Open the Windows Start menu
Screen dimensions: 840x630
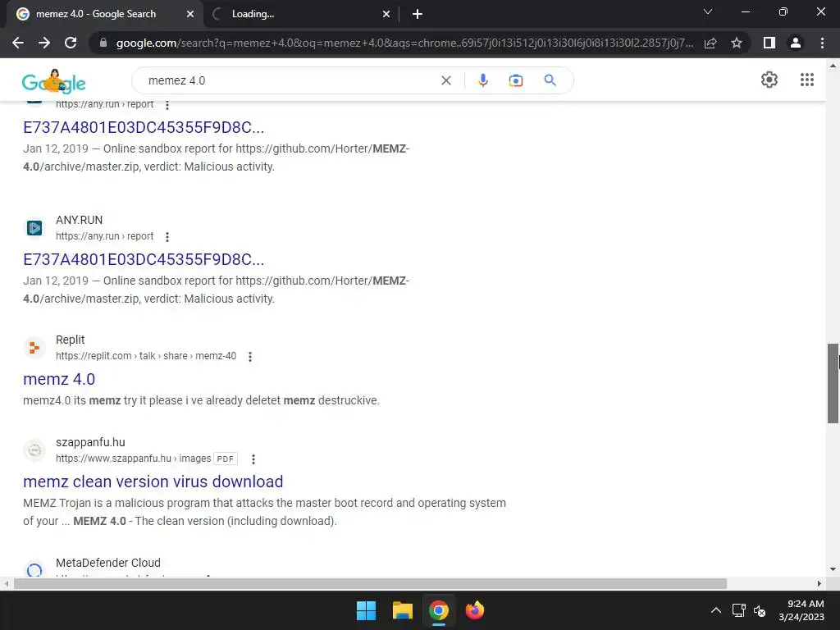(x=367, y=610)
